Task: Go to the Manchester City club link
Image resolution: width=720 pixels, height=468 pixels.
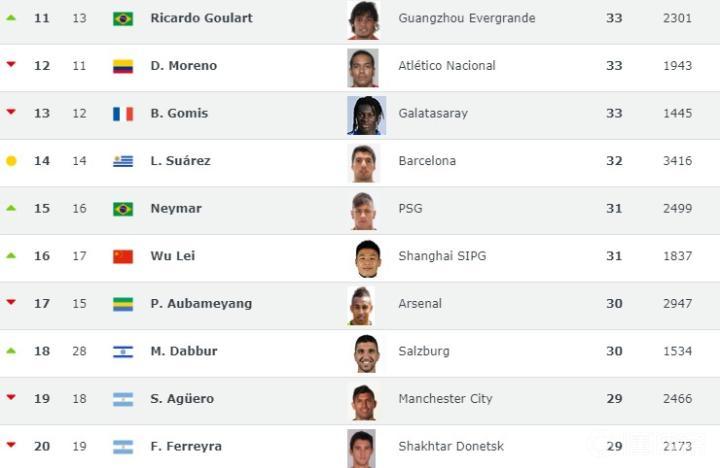Action: [x=445, y=399]
